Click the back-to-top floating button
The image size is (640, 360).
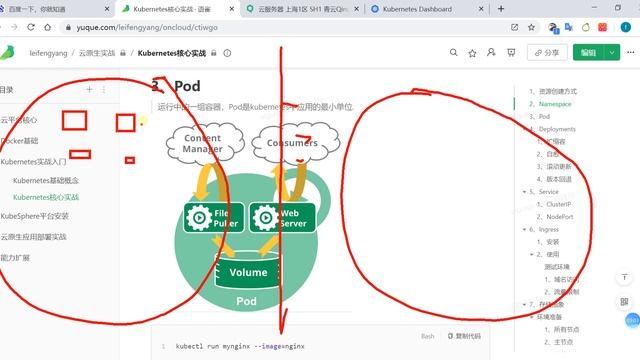tap(624, 278)
